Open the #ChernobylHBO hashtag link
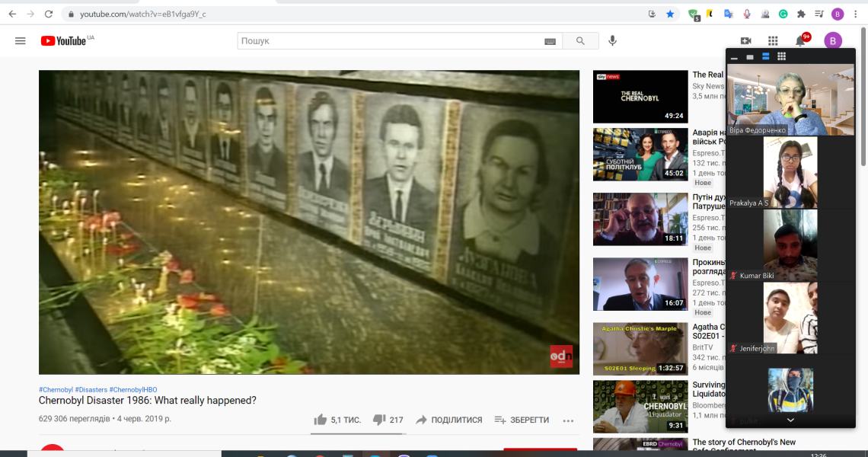 click(133, 390)
